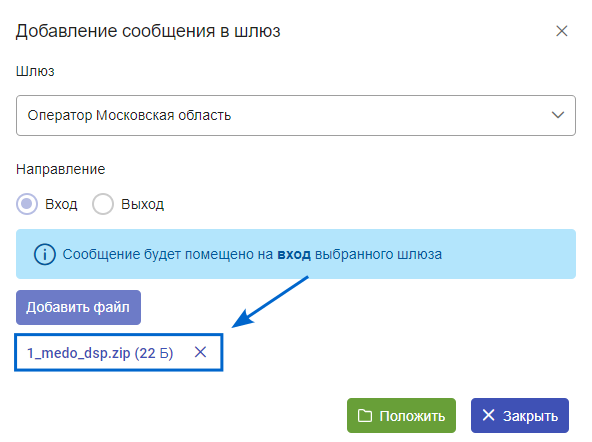Click the blue info message banner text
The height and width of the screenshot is (442, 592).
pyautogui.click(x=252, y=254)
